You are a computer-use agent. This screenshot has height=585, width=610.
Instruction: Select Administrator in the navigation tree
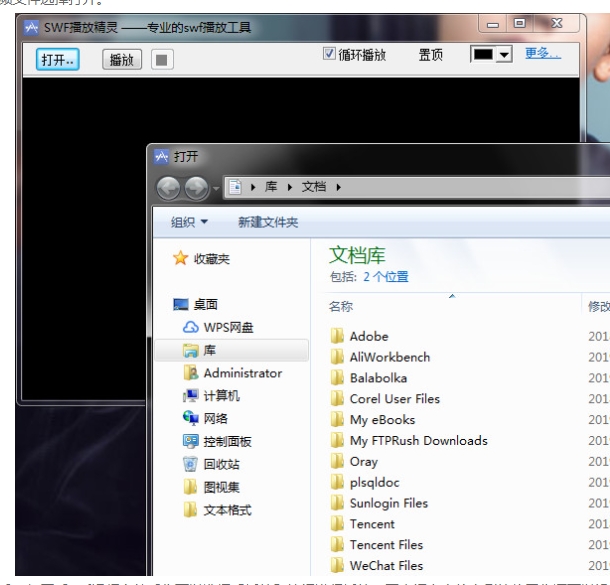point(243,373)
